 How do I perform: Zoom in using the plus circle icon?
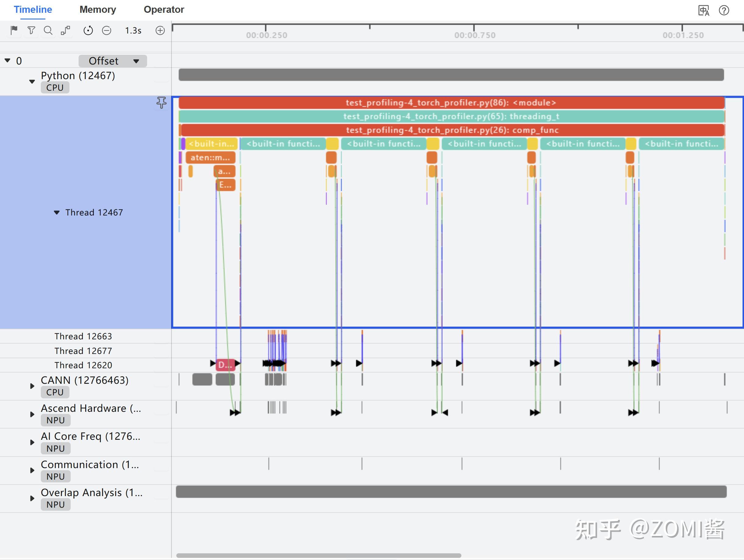tap(160, 31)
